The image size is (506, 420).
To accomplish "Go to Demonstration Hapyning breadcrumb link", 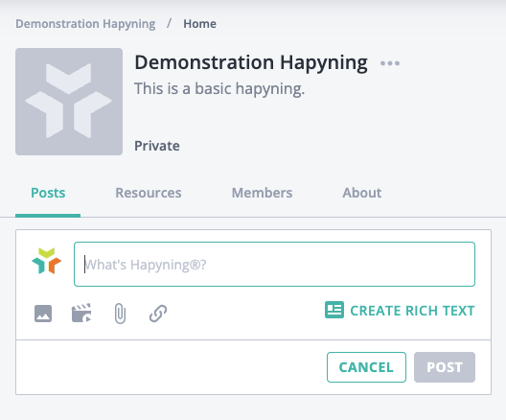I will [x=85, y=24].
